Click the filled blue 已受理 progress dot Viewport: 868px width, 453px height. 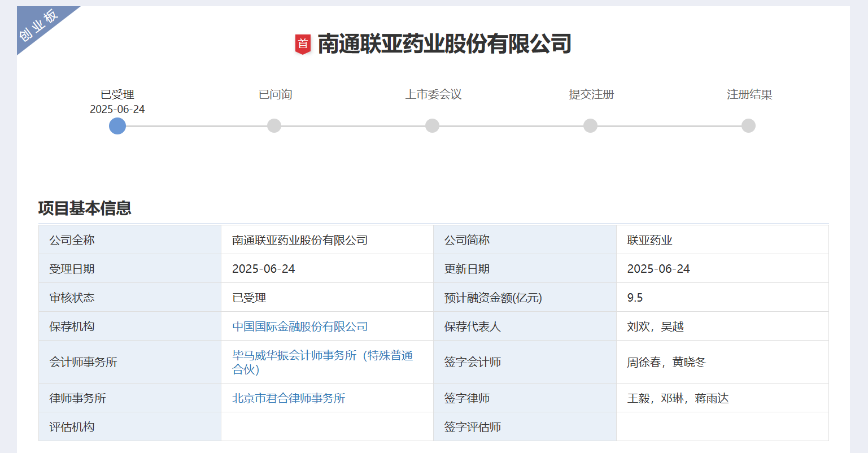tap(117, 126)
